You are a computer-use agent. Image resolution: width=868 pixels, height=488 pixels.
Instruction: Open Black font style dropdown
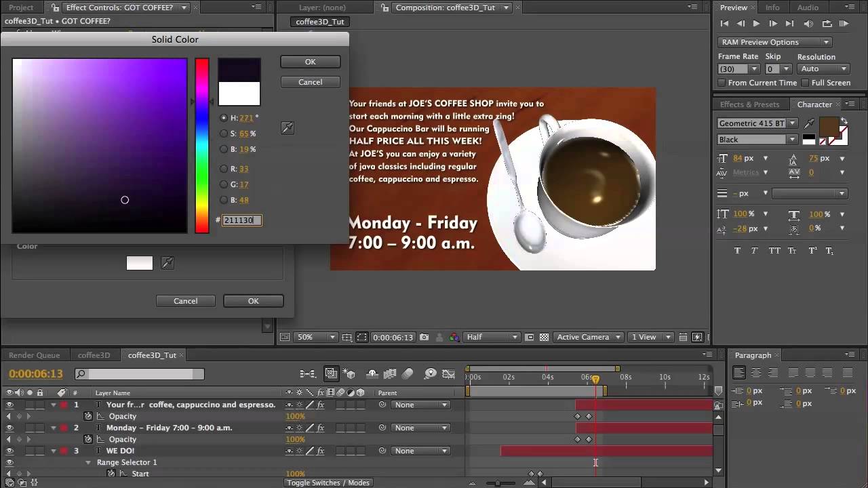(x=757, y=140)
